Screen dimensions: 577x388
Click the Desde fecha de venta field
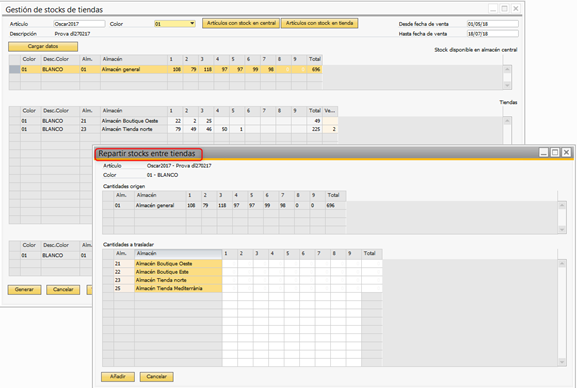click(x=493, y=24)
